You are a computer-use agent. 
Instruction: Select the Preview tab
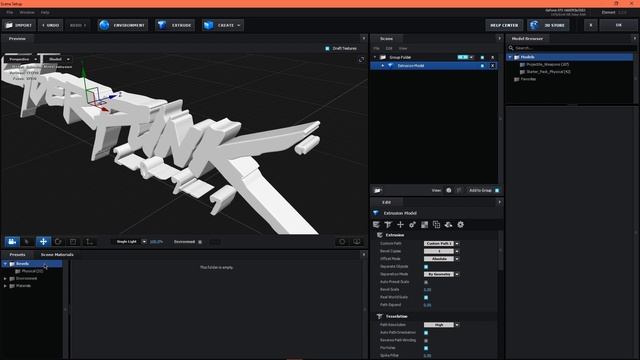point(17,38)
